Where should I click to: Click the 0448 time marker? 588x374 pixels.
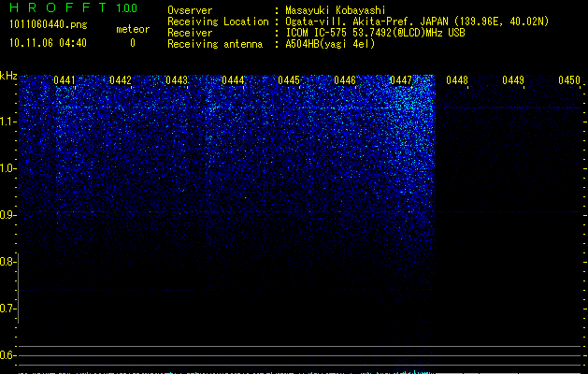pyautogui.click(x=457, y=80)
